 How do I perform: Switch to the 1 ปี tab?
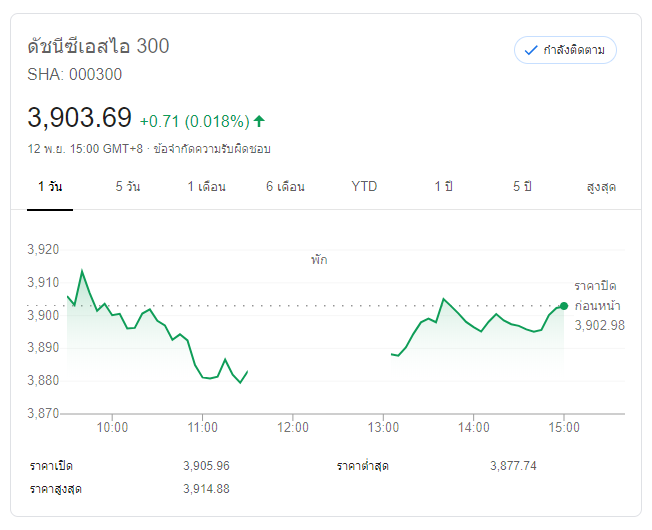pyautogui.click(x=443, y=187)
